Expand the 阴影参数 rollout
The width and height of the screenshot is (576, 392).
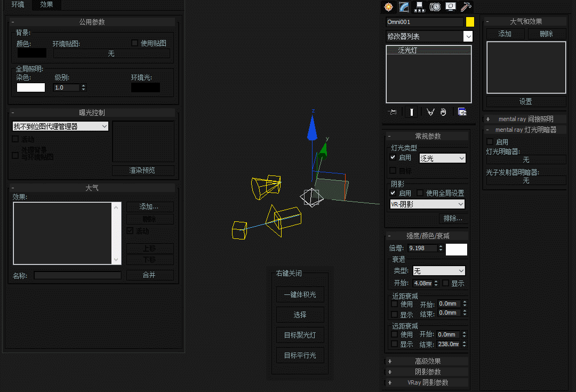pyautogui.click(x=428, y=372)
